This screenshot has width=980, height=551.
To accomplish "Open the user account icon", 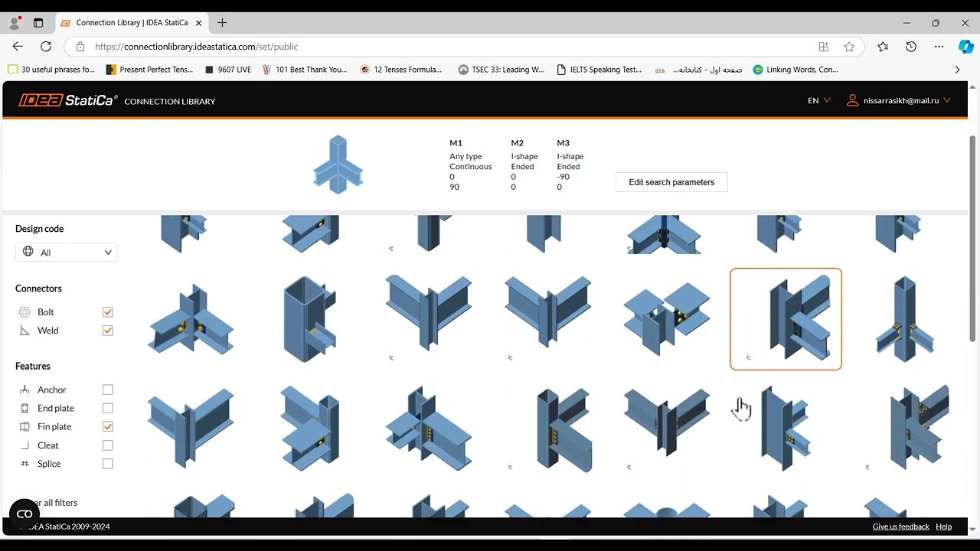I will click(852, 100).
